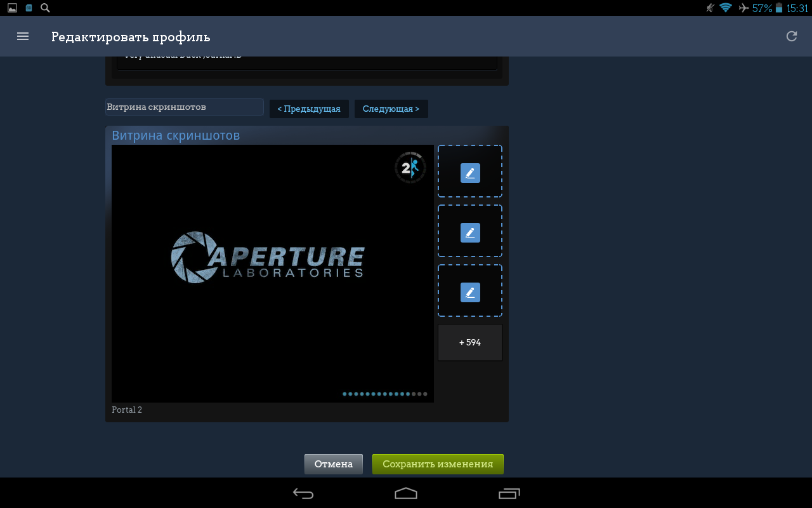Tap the Android home button

click(406, 493)
